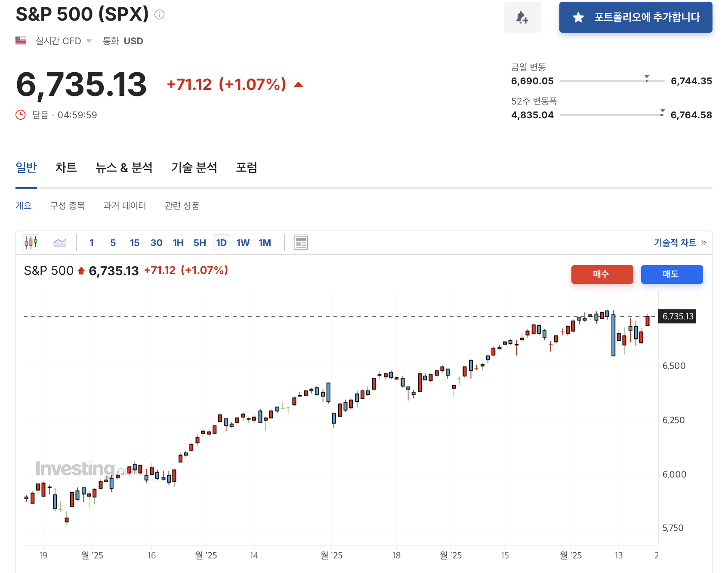This screenshot has height=573, width=728.
Task: Click the 매수 buy button
Action: coord(602,274)
